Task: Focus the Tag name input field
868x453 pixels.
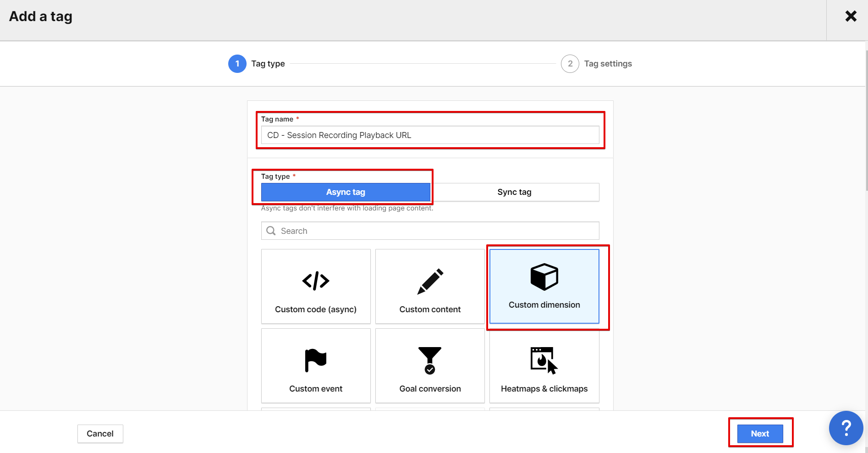Action: [x=429, y=135]
